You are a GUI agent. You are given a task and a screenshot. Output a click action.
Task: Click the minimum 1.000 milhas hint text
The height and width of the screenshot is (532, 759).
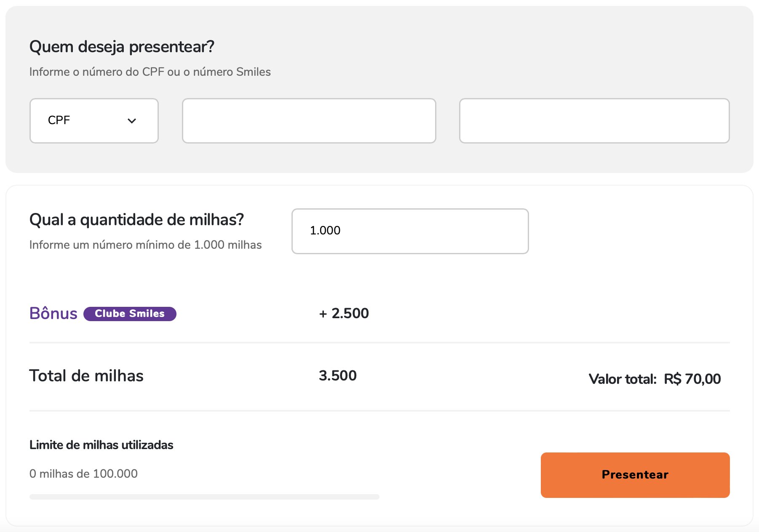point(145,245)
